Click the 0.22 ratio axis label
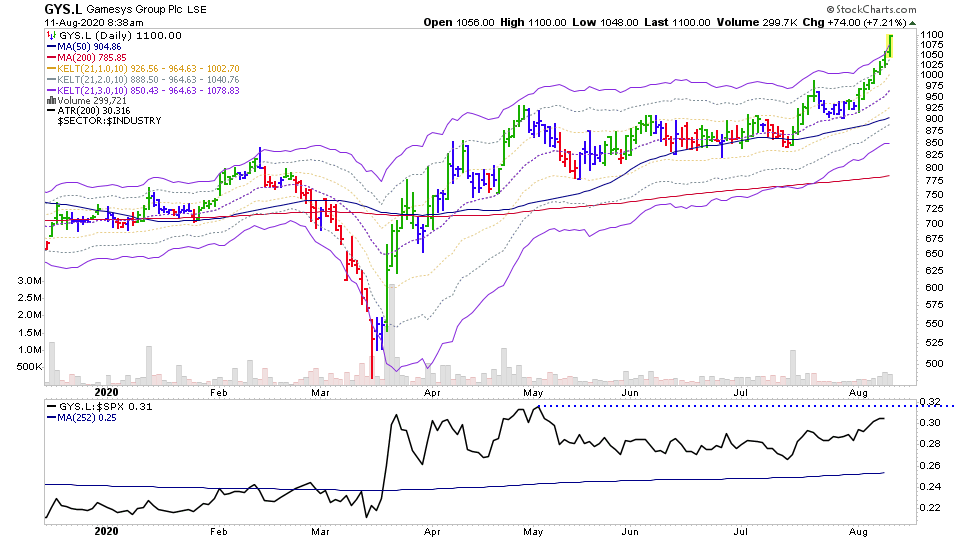Screen dimensions: 960x540 click(x=930, y=508)
